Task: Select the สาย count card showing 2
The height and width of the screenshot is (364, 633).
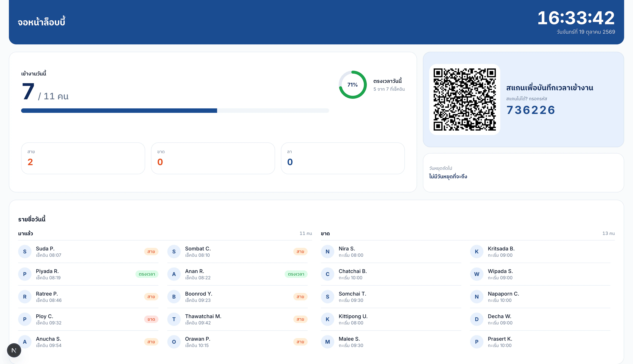Action: pos(83,158)
